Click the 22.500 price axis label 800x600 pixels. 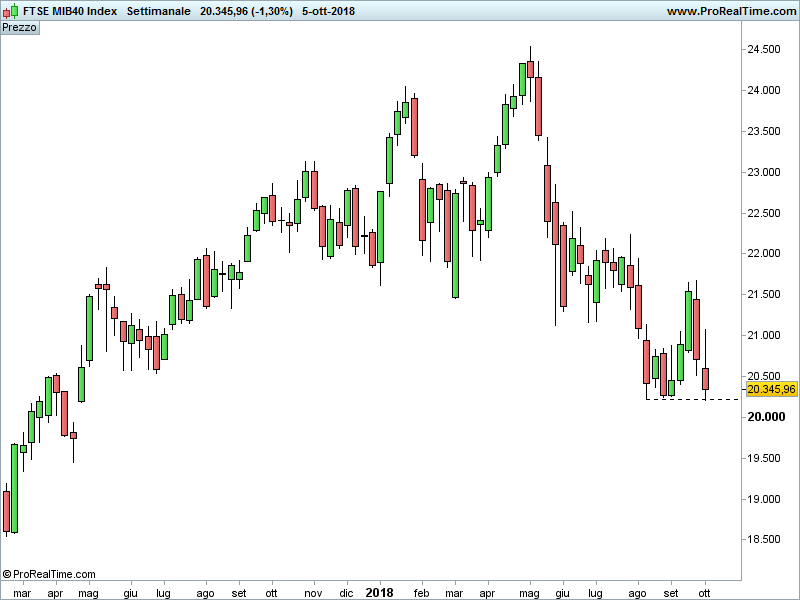(764, 213)
